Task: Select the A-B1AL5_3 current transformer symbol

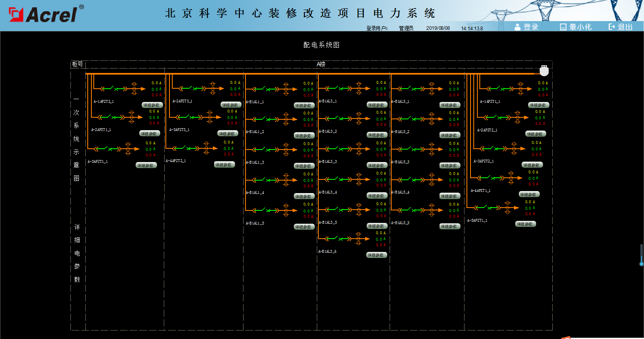Action: pos(431,149)
